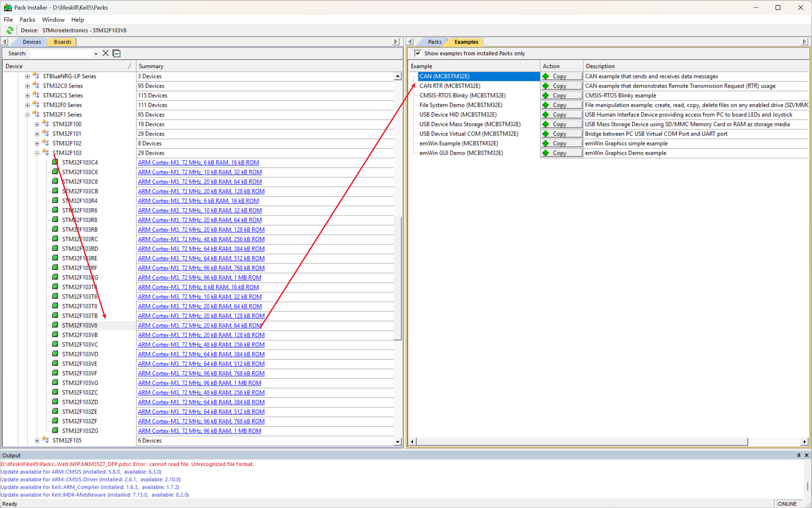Click the STBlueNRG-LP Series family icon
Image resolution: width=812 pixels, height=508 pixels.
[x=36, y=76]
